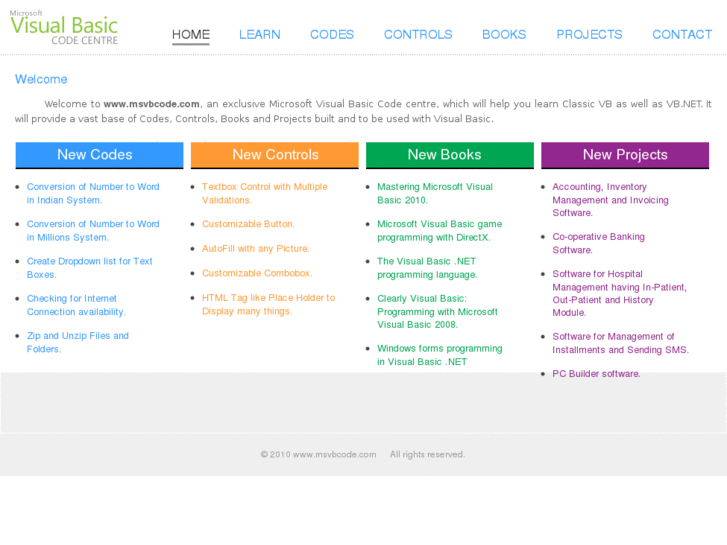Open The Visual Basic .NET programming language
The image size is (727, 545).
427,268
